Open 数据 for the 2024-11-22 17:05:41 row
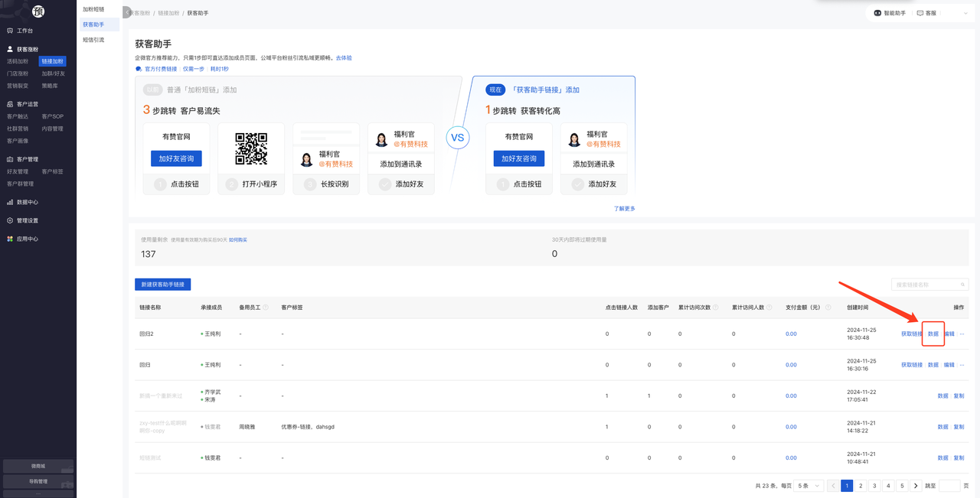Screen dimensions: 980x498 (x=943, y=395)
